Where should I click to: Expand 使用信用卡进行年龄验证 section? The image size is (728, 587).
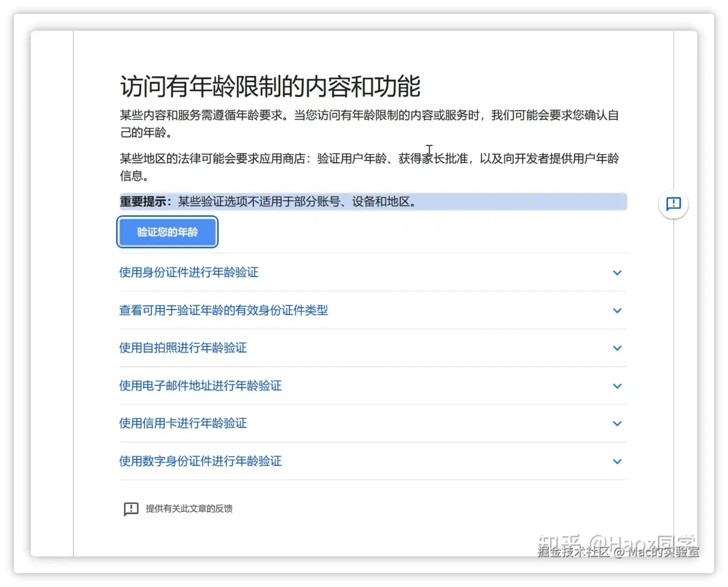click(x=373, y=423)
